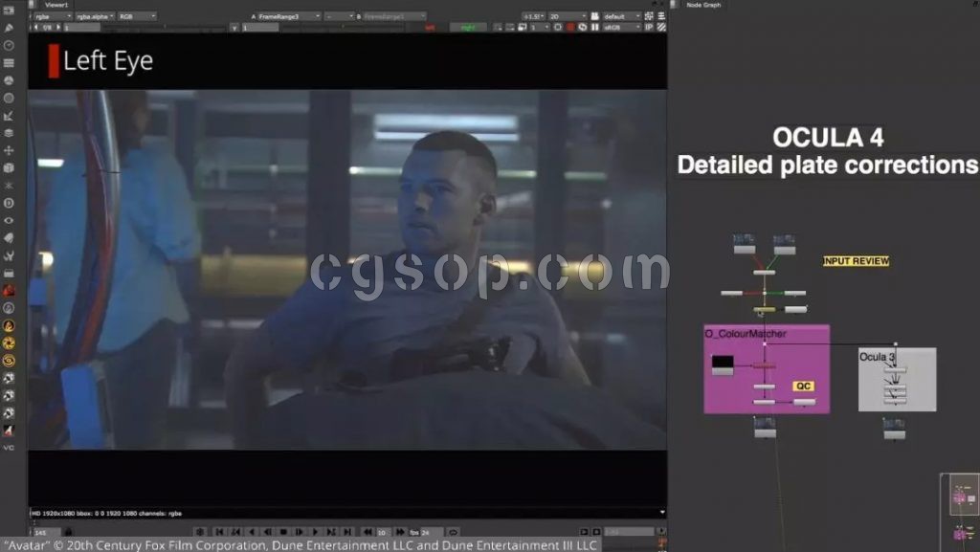The height and width of the screenshot is (552, 980).
Task: Play backward in the viewer
Action: coord(252,532)
